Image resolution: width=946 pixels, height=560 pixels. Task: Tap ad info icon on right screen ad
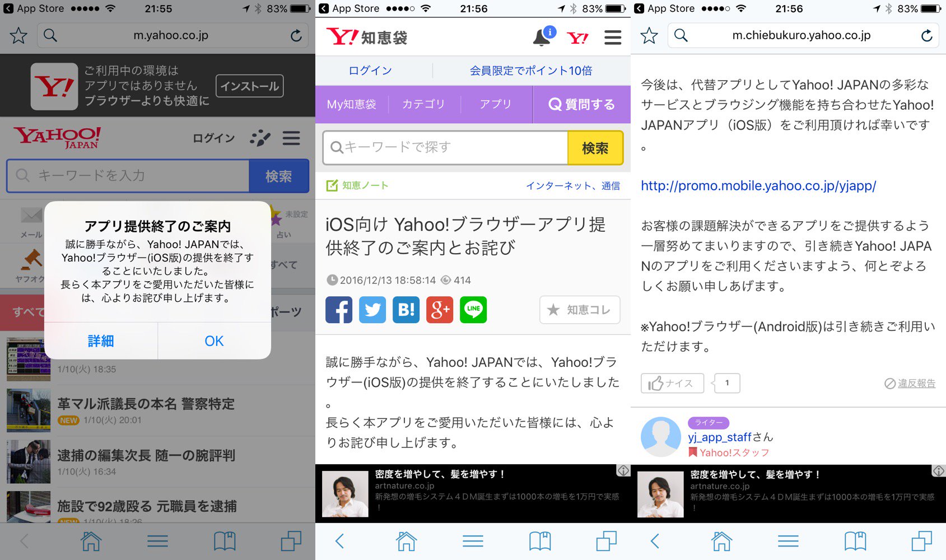[939, 471]
